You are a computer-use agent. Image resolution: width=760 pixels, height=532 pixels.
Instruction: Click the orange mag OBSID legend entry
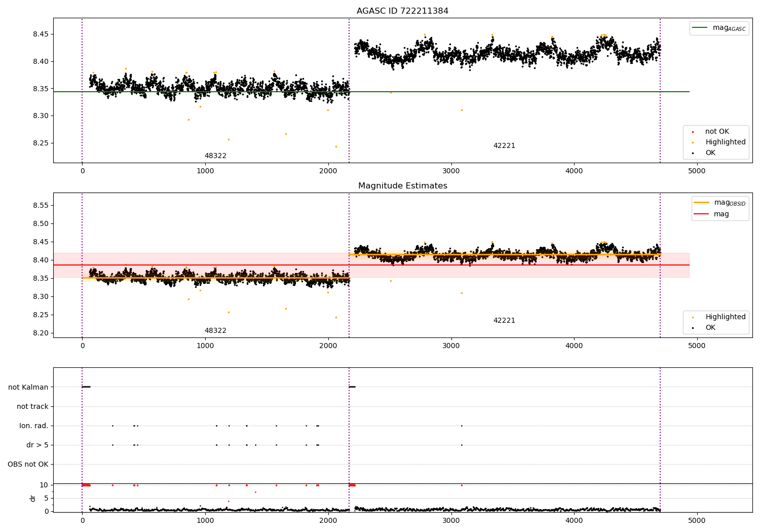(x=719, y=203)
